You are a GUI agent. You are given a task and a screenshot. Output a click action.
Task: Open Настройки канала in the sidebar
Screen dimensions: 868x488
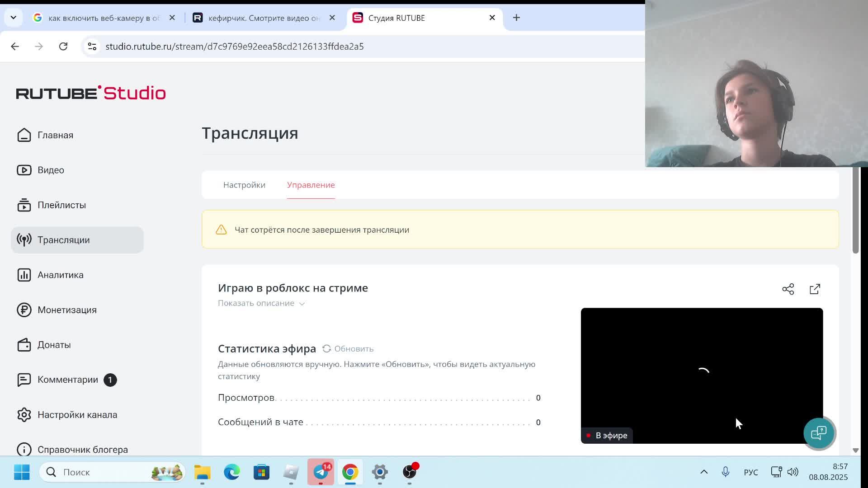point(77,415)
